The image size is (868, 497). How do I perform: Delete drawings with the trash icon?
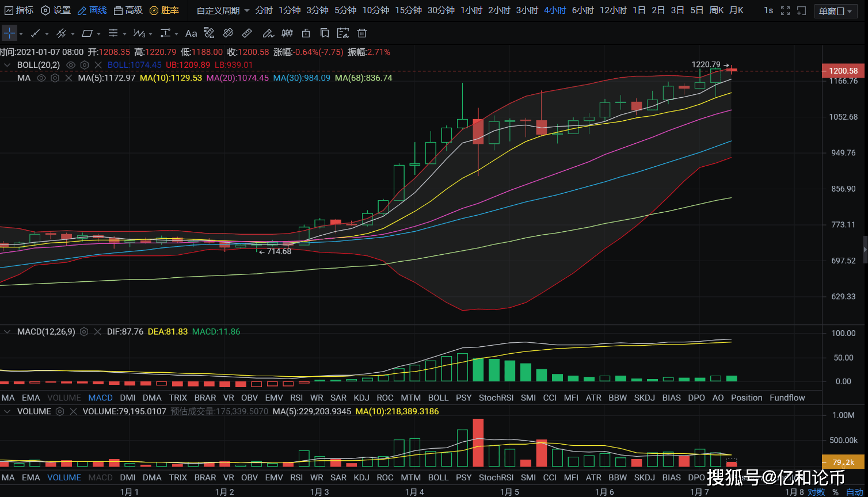click(361, 33)
